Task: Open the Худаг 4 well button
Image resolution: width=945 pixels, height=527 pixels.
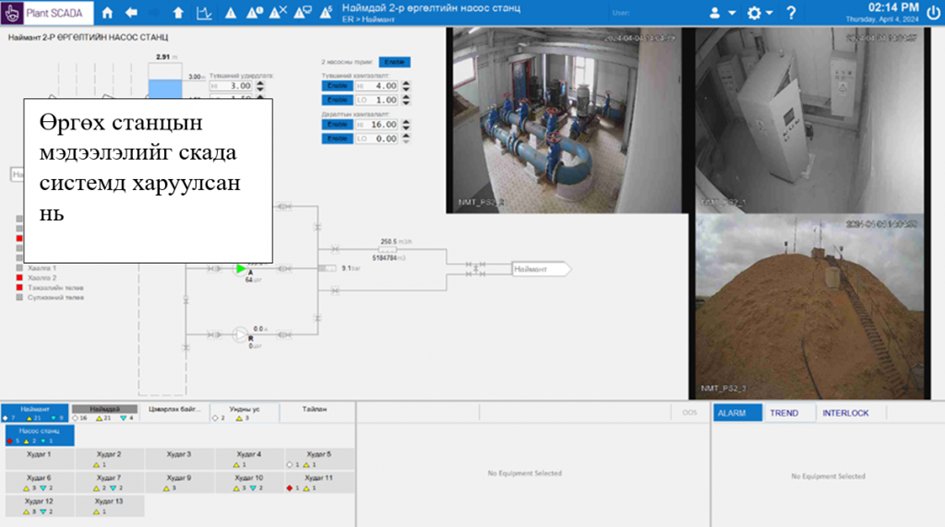Action: [x=249, y=458]
